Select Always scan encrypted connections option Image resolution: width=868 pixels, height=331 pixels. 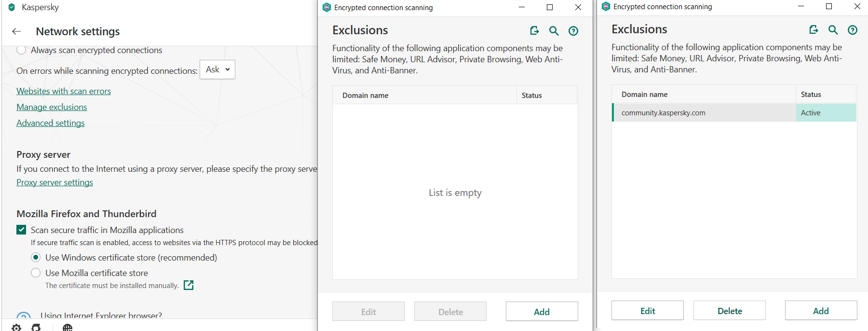[21, 50]
